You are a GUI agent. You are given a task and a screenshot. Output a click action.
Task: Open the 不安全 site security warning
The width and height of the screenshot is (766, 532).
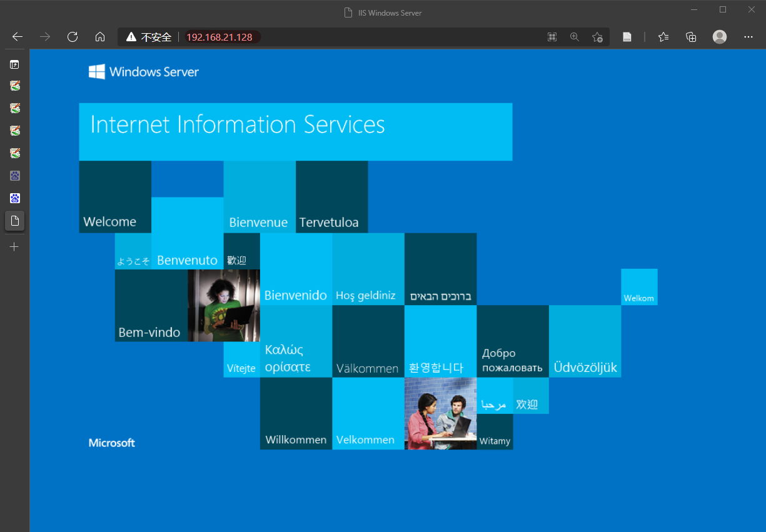pyautogui.click(x=149, y=37)
